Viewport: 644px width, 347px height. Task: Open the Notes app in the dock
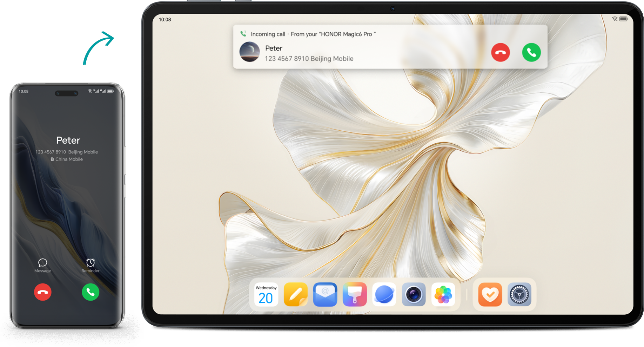coord(295,294)
